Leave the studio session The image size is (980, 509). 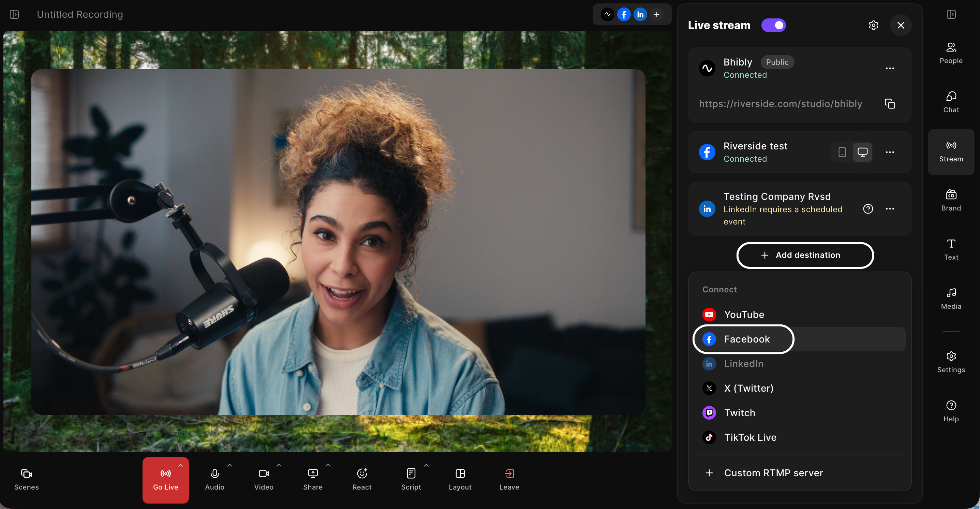pos(509,480)
